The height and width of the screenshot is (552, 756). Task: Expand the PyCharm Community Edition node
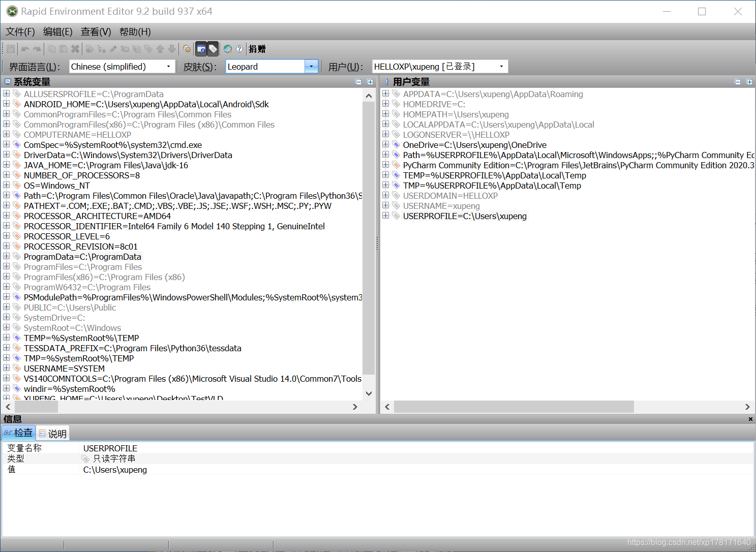pos(386,165)
